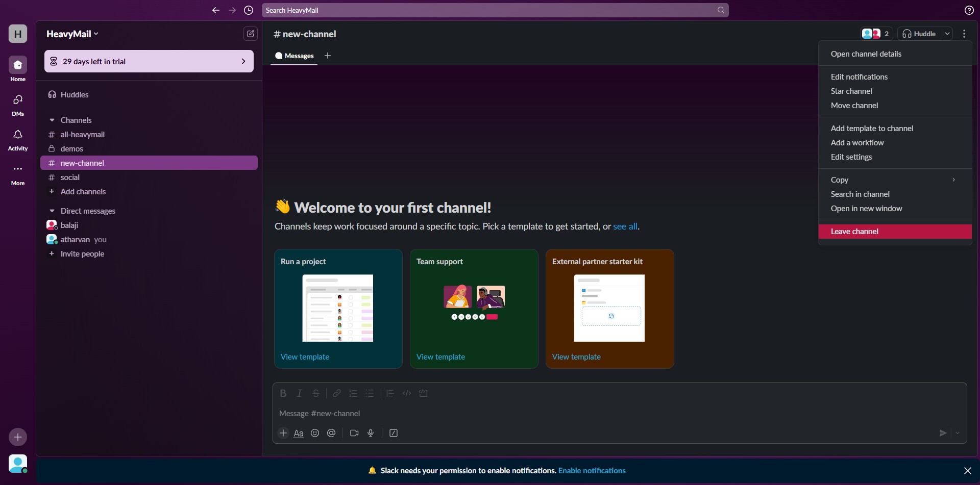Insert a code block in composer

click(423, 393)
